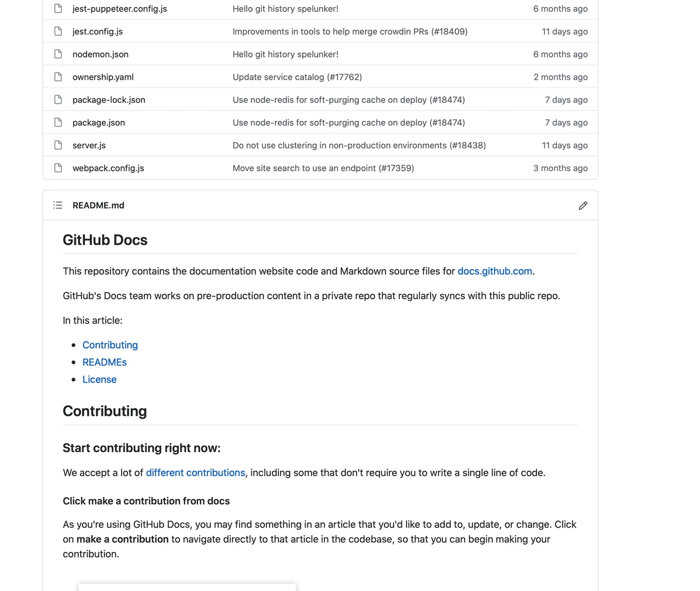Screen dimensions: 700x591
Task: Open commit 'Move site search to use an endpoint'
Action: tap(323, 168)
